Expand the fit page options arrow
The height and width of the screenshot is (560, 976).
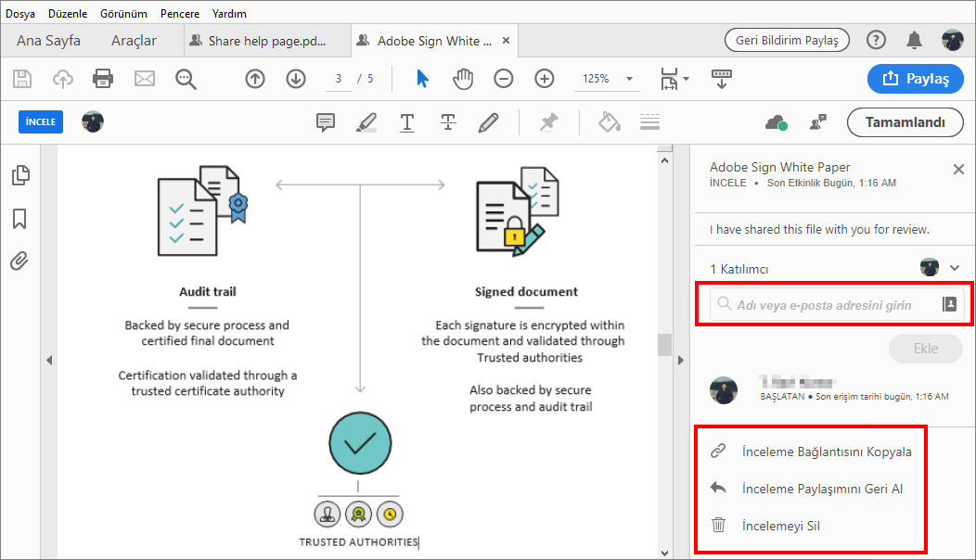click(686, 79)
